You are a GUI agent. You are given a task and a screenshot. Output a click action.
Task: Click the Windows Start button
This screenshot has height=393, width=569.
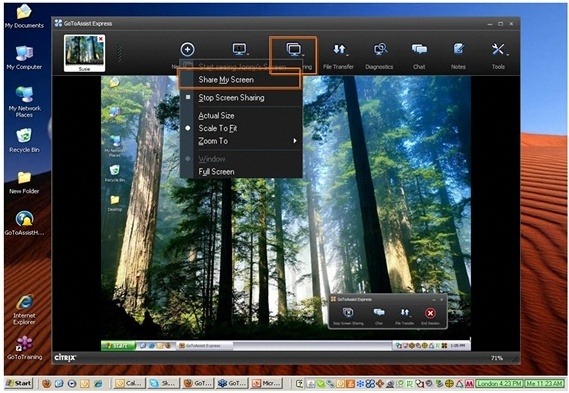(19, 383)
